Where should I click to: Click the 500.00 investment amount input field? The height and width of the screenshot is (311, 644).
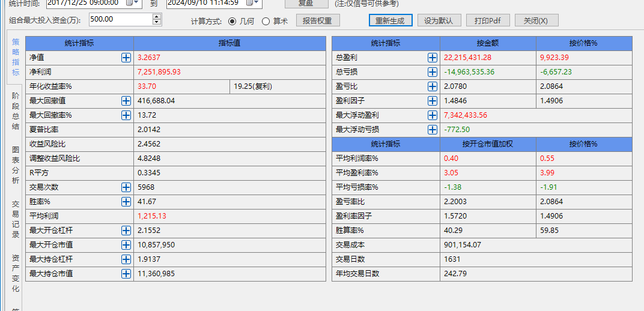click(x=120, y=19)
